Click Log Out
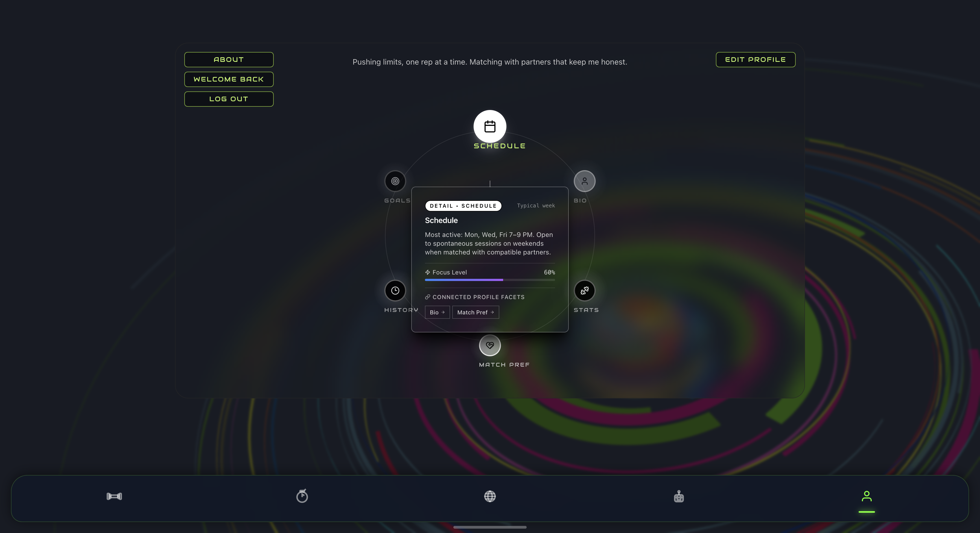980x533 pixels. pyautogui.click(x=229, y=99)
